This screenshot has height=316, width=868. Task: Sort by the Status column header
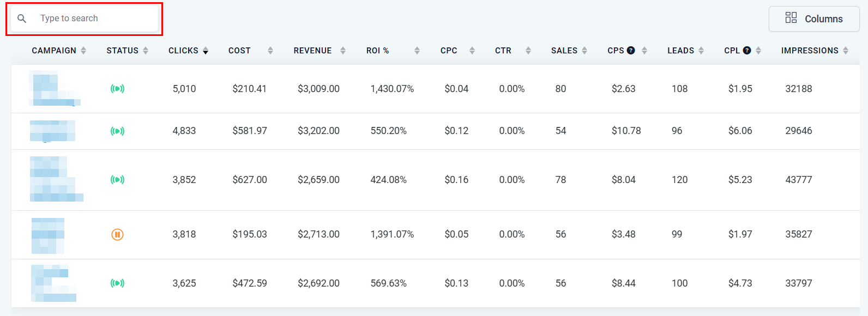pyautogui.click(x=122, y=51)
